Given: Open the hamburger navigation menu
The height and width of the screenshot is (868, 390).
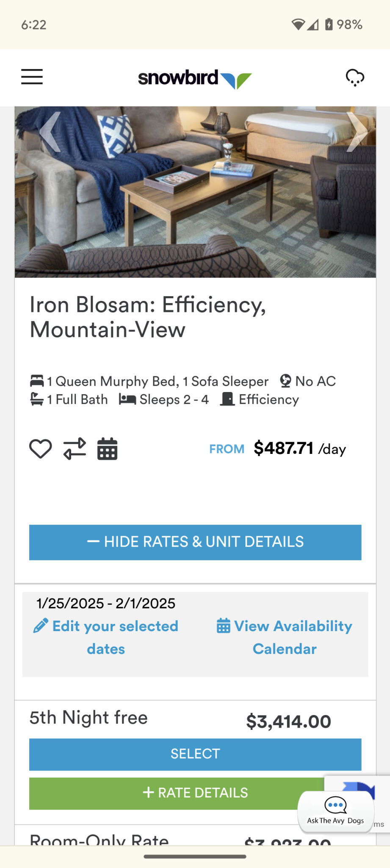Looking at the screenshot, I should pyautogui.click(x=32, y=77).
